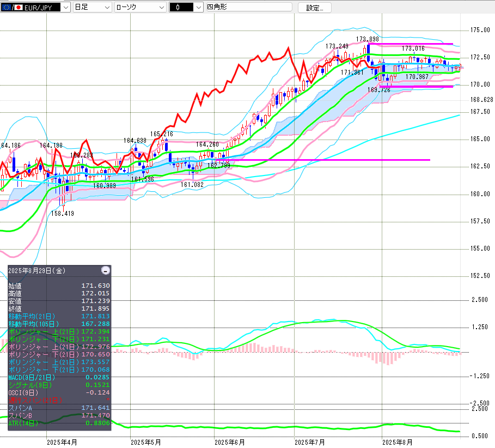Click the 四角形 drawing shape field
The width and height of the screenshot is (495, 448).
(x=249, y=7)
